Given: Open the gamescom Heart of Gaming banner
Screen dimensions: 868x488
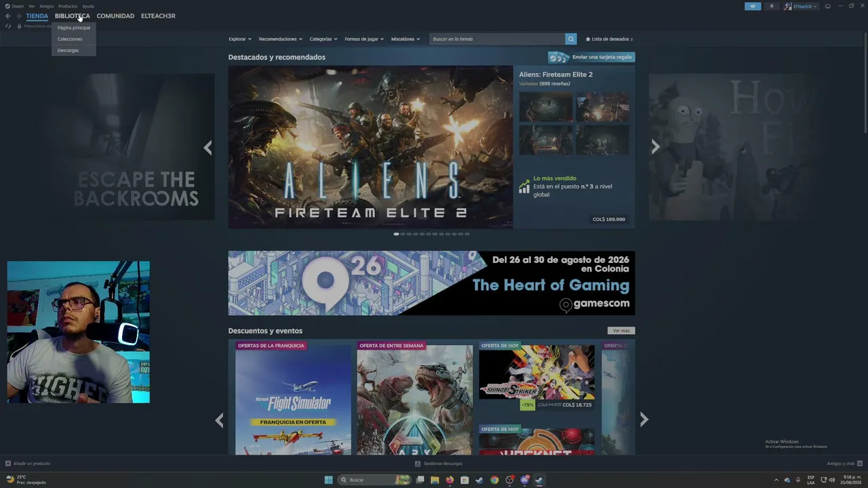Looking at the screenshot, I should tap(431, 283).
